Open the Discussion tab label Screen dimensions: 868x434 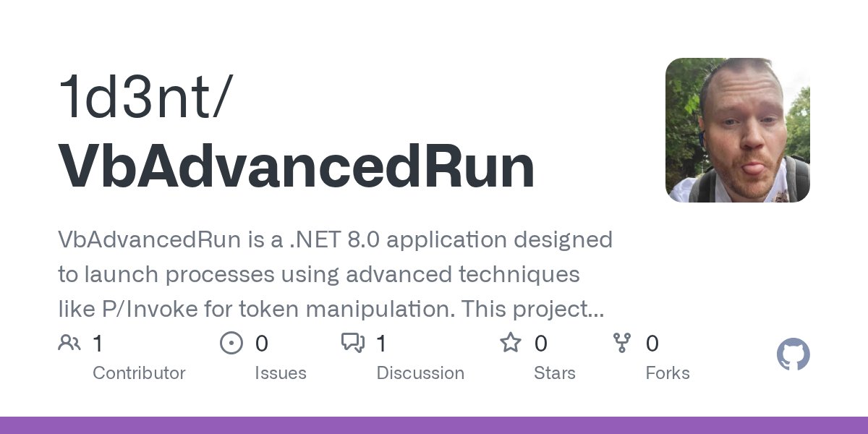(x=420, y=373)
